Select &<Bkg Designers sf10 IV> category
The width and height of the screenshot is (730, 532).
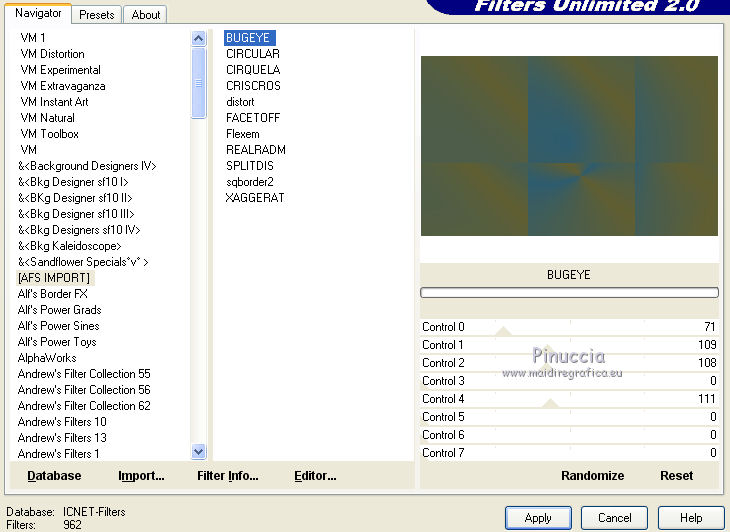(79, 229)
